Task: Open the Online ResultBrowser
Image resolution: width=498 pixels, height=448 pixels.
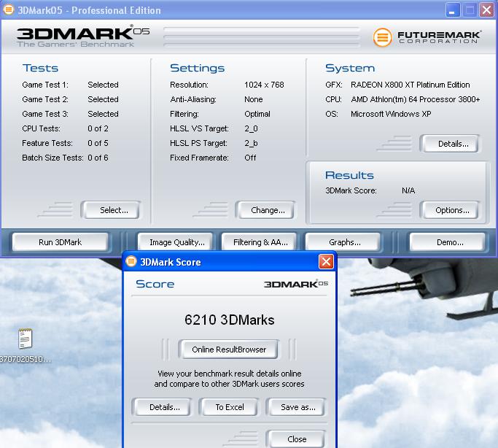Action: [229, 349]
